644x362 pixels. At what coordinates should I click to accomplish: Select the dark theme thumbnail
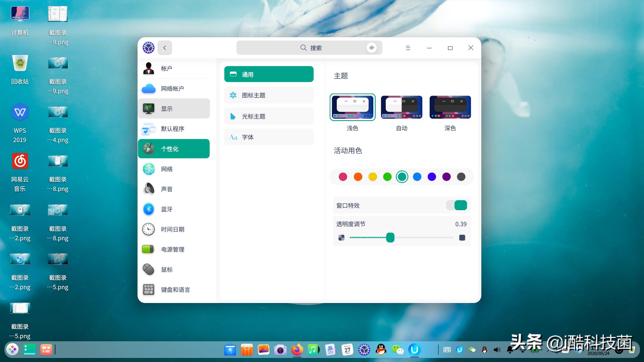tap(450, 107)
